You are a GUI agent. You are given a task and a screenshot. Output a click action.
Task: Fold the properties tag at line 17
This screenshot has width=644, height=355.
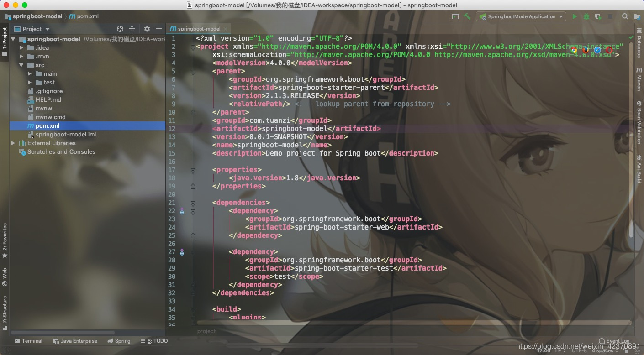[193, 170]
